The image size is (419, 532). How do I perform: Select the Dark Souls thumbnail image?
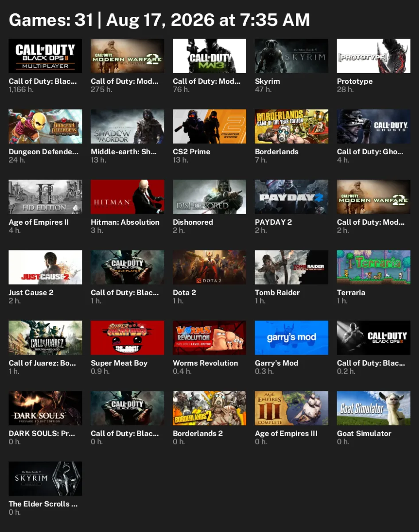[x=45, y=408]
